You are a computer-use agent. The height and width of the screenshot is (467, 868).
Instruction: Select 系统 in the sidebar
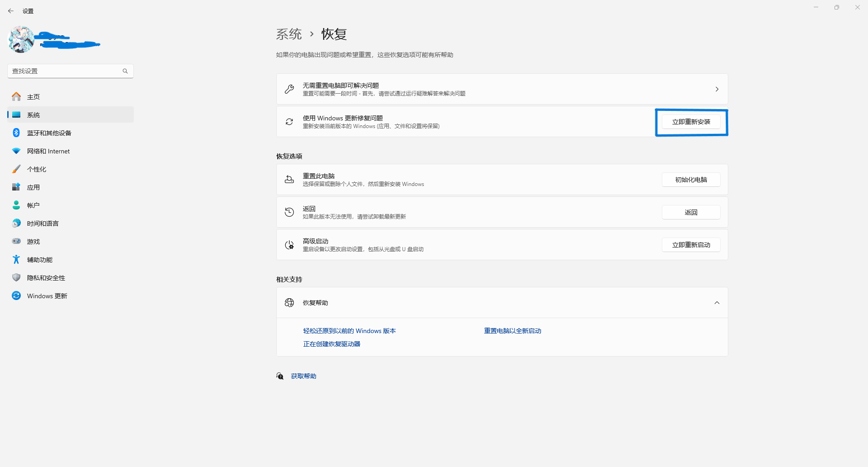pos(71,114)
